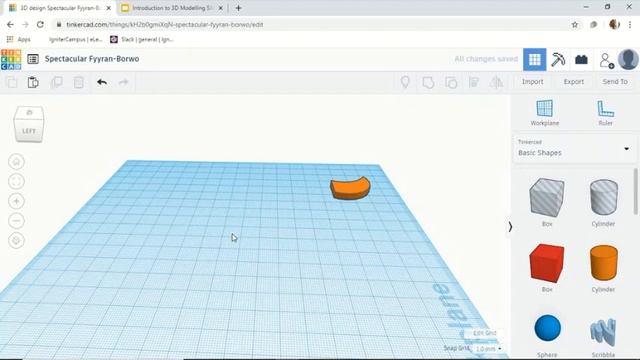Toggle orthographic perspective view button
Screen dimensions: 640x360
click(16, 240)
